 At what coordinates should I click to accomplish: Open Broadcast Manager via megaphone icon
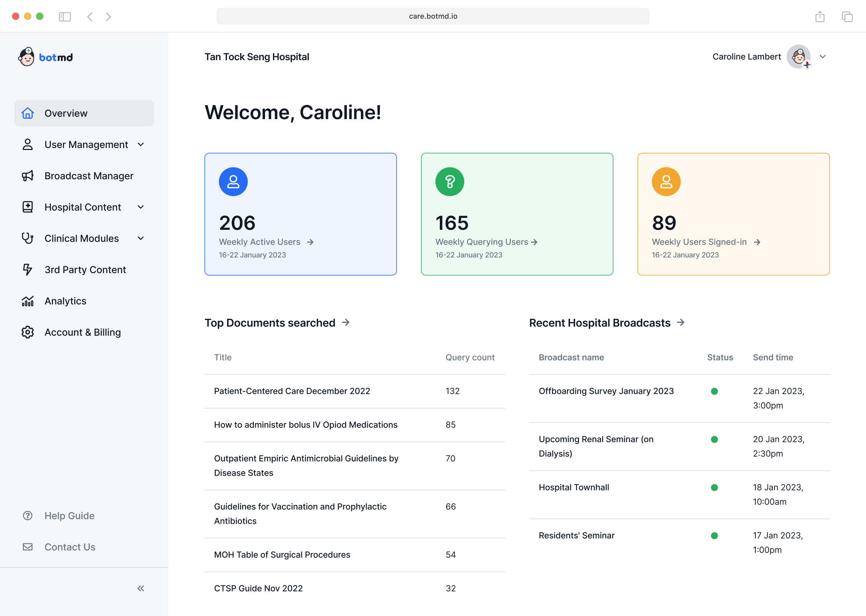pyautogui.click(x=27, y=176)
